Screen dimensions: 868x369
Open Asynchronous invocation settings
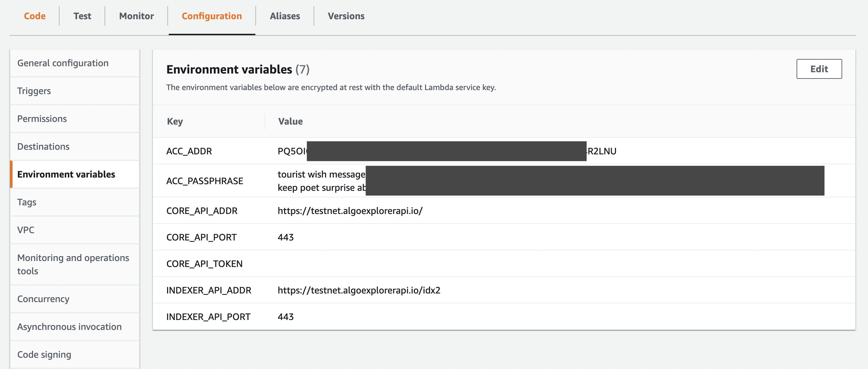pos(69,327)
